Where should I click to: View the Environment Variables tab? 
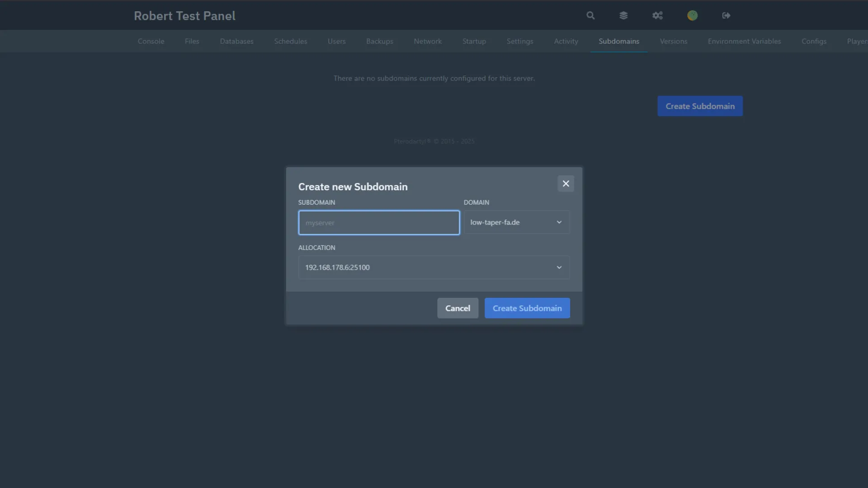click(745, 41)
